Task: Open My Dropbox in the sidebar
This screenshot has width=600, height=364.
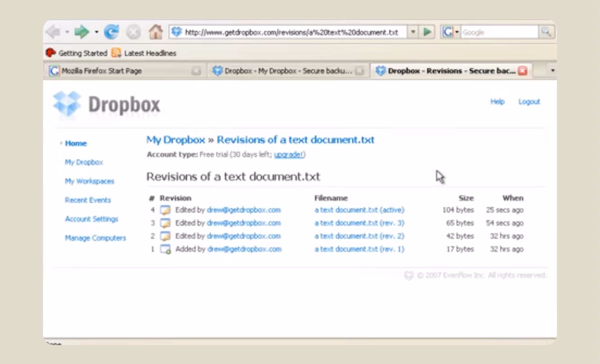Action: pyautogui.click(x=84, y=162)
